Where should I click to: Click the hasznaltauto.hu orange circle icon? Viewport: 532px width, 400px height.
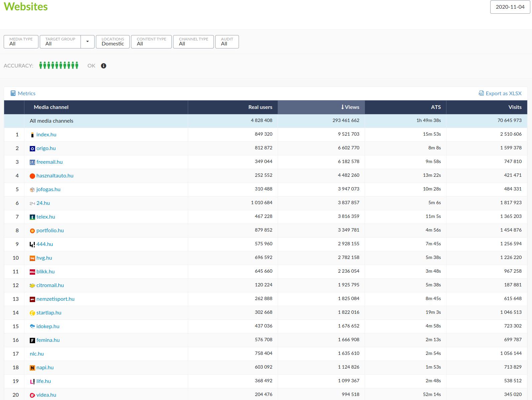tap(32, 176)
